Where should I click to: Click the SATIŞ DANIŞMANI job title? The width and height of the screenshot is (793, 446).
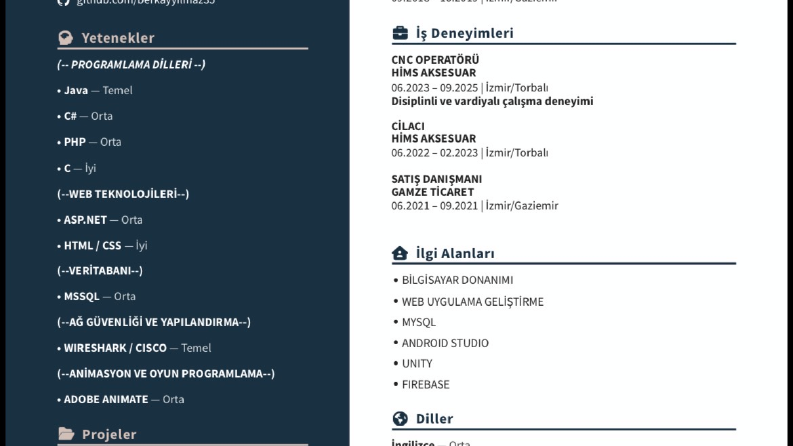(437, 179)
